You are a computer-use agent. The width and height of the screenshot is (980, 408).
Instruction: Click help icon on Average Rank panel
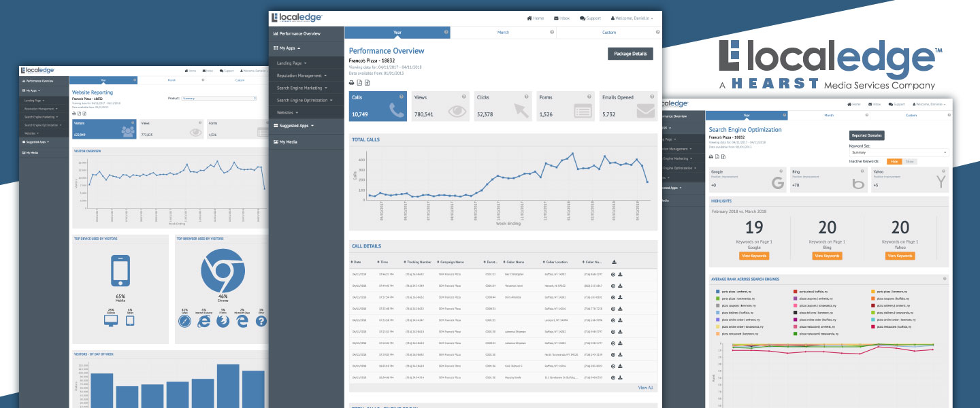[945, 279]
